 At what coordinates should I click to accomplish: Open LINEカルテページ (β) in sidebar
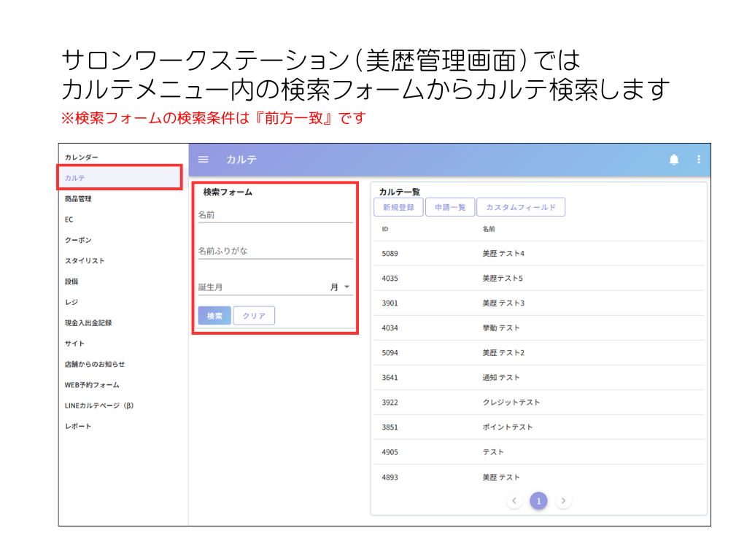pyautogui.click(x=99, y=405)
